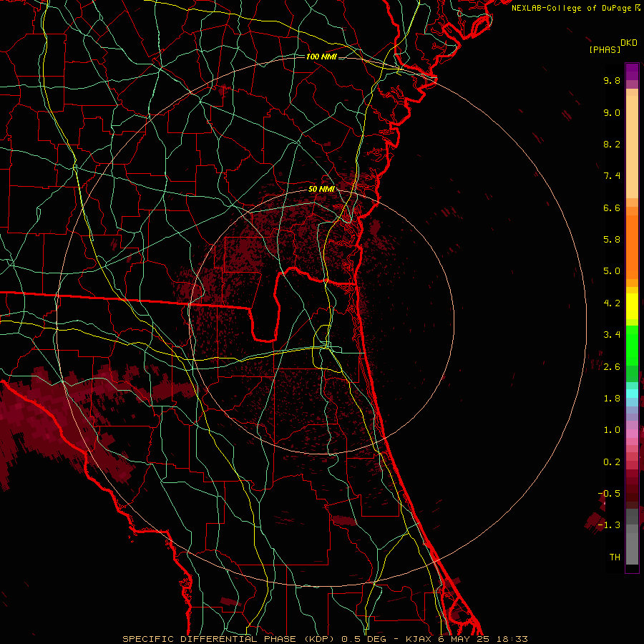Click the DKD unit label
This screenshot has width=644, height=644.
tap(629, 43)
